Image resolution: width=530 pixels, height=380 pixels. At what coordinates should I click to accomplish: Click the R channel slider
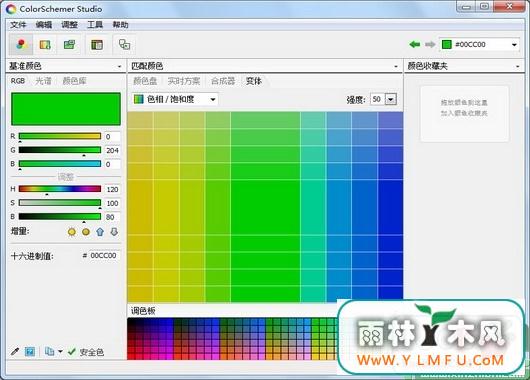click(60, 136)
